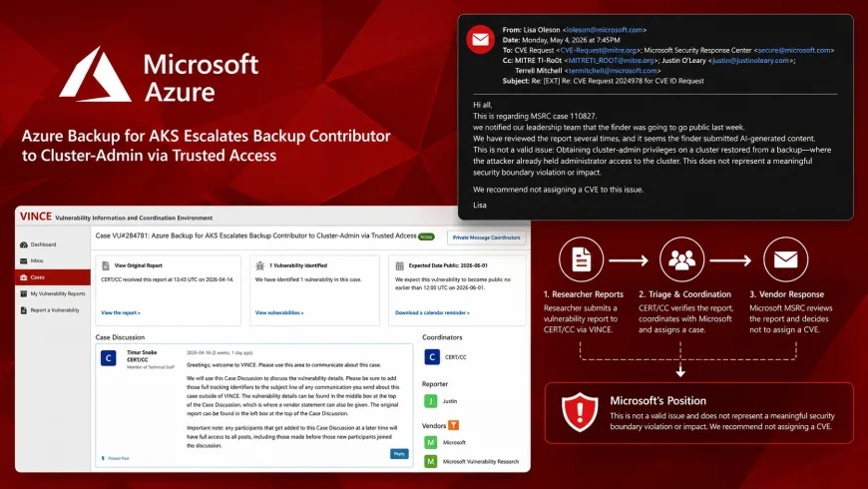The image size is (868, 489).
Task: Click the secure@microsoft.com email link
Action: coord(794,50)
